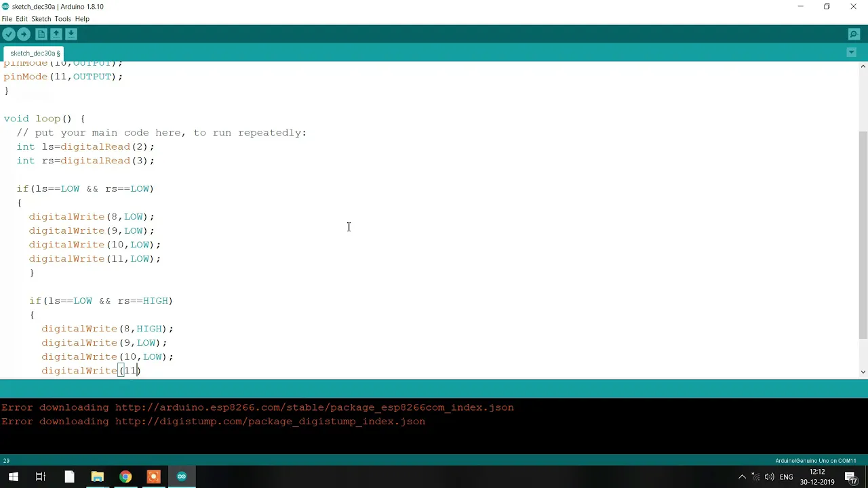Screen dimensions: 868x488
Task: Open the Windows Start menu
Action: click(x=13, y=476)
